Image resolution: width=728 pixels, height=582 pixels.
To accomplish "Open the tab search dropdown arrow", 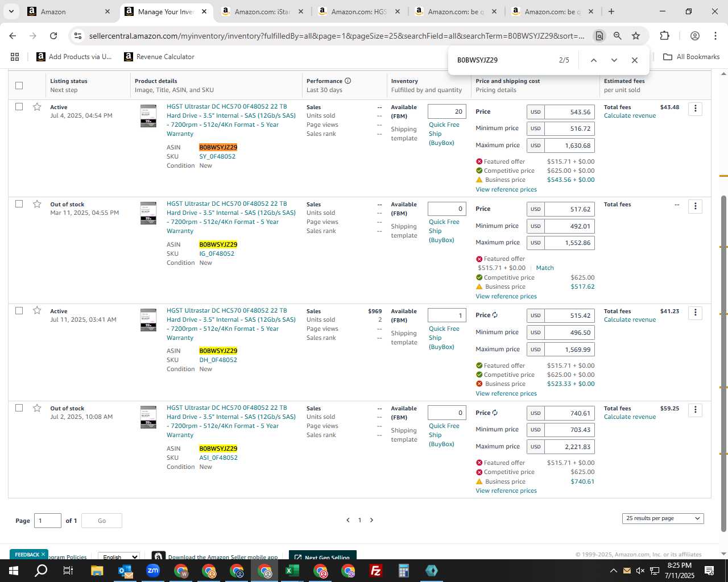I will pyautogui.click(x=11, y=11).
